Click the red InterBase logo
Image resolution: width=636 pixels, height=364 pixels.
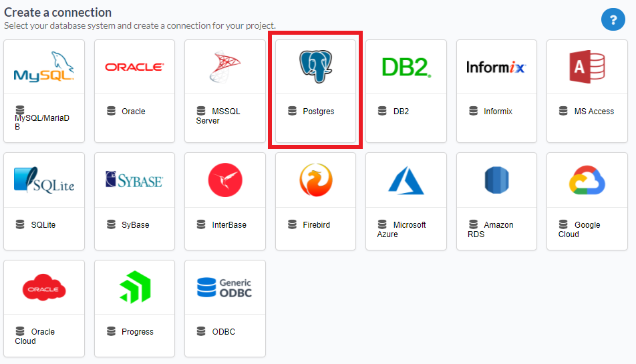click(224, 180)
